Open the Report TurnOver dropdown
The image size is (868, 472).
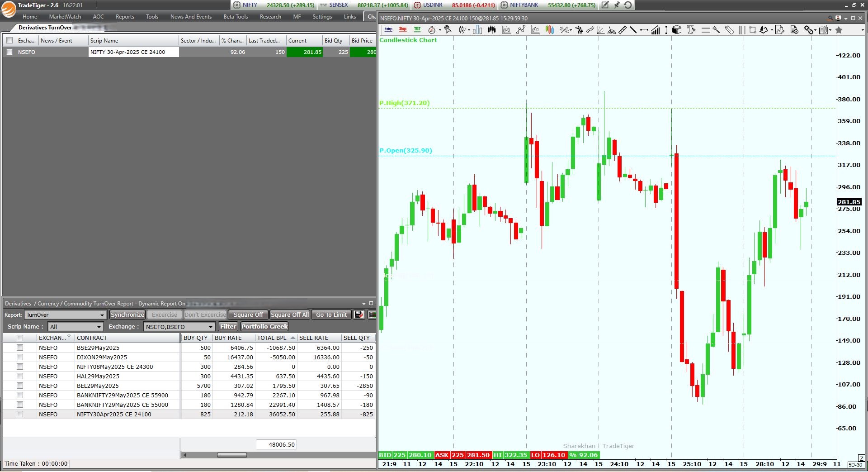point(66,315)
